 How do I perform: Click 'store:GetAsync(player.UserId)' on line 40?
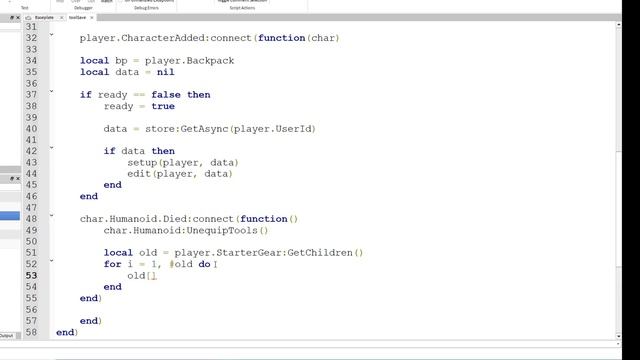[230, 129]
